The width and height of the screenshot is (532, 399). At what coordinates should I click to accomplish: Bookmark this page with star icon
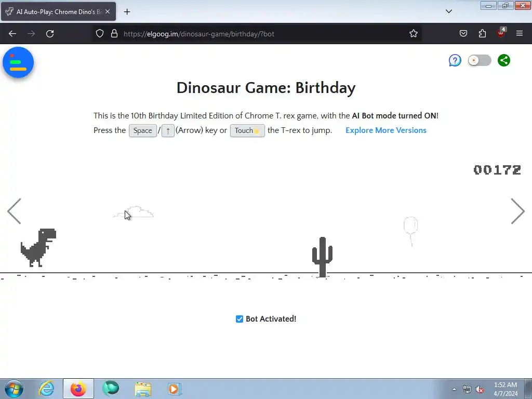coord(413,34)
